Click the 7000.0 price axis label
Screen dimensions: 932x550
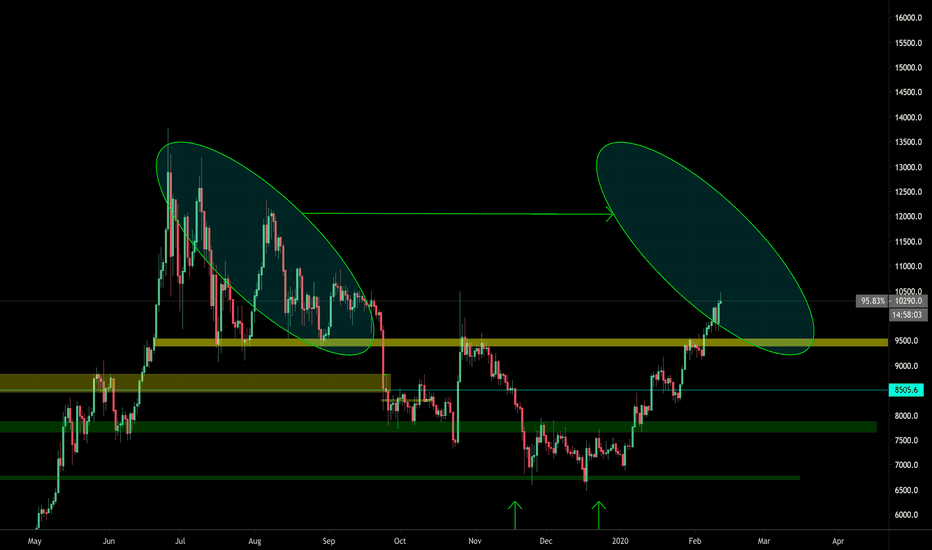point(906,465)
